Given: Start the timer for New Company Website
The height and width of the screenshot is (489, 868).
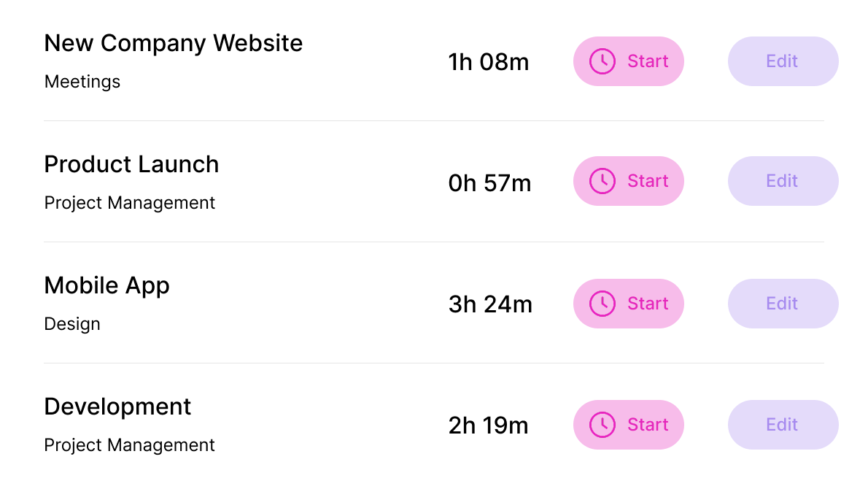Looking at the screenshot, I should [628, 61].
